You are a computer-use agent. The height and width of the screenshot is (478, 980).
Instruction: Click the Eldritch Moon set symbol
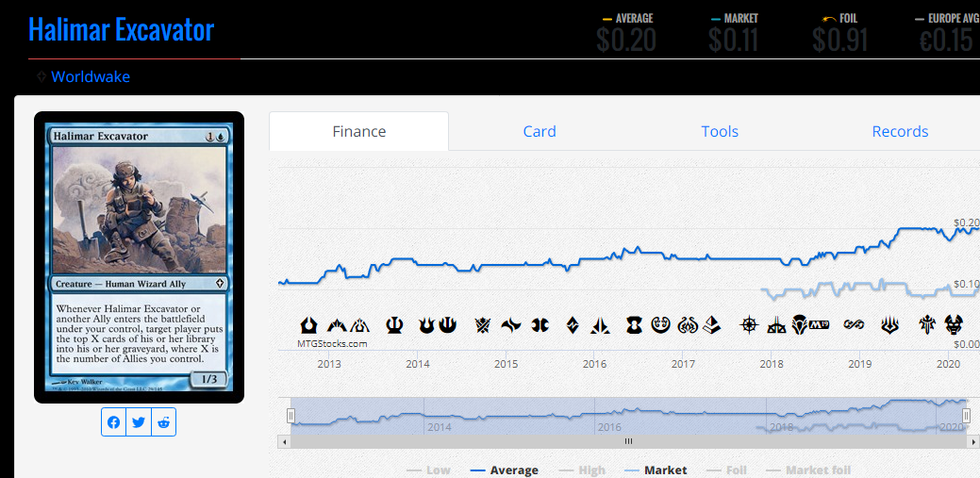[635, 325]
